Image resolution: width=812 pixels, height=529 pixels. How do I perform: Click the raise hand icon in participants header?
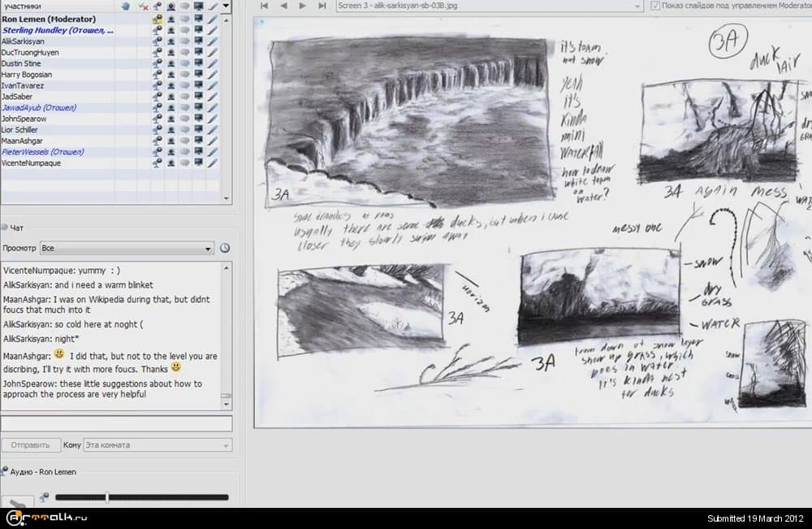(125, 6)
